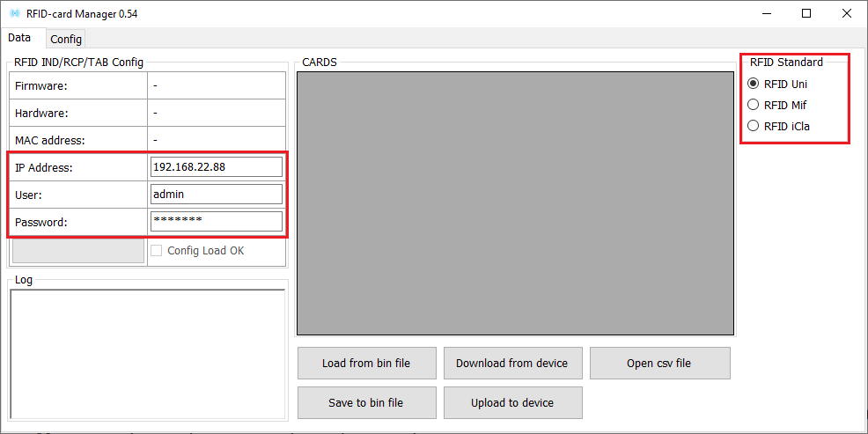This screenshot has width=868, height=434.
Task: Minimize the RFID-card Manager window
Action: pyautogui.click(x=766, y=14)
